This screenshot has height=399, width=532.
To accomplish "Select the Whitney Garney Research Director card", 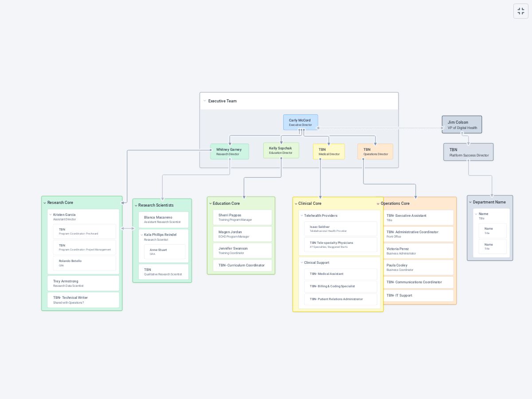I will pyautogui.click(x=230, y=152).
